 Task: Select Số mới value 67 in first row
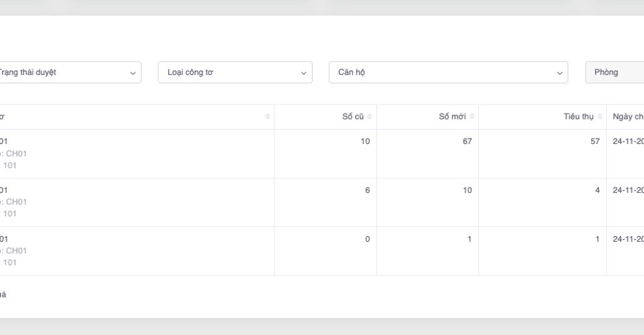pyautogui.click(x=467, y=141)
